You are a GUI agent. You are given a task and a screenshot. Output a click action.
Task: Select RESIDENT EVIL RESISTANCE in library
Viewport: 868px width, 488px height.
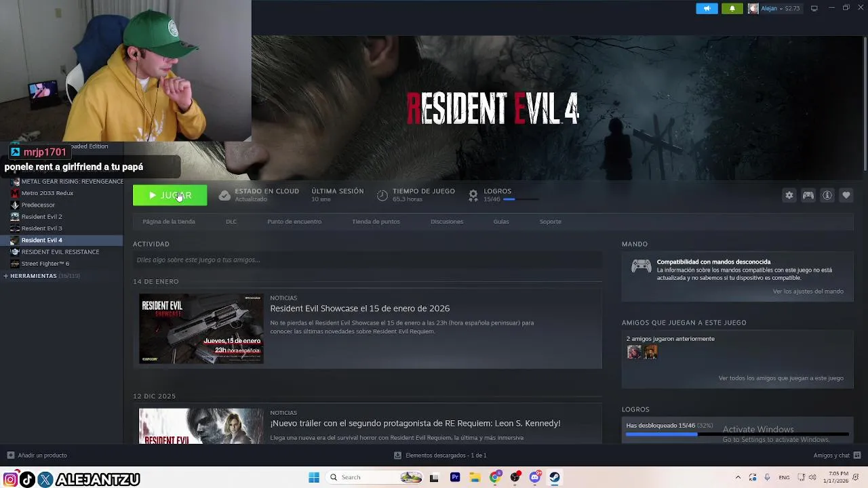click(x=60, y=252)
